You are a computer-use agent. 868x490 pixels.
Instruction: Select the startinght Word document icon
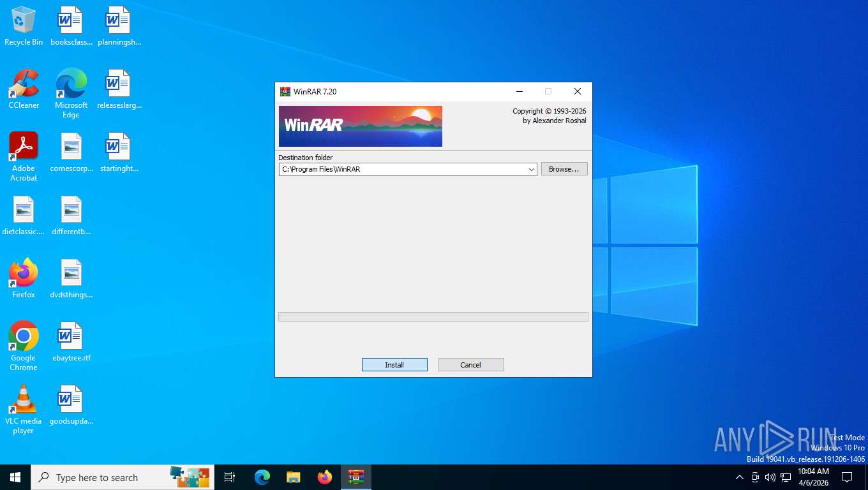[x=119, y=153]
